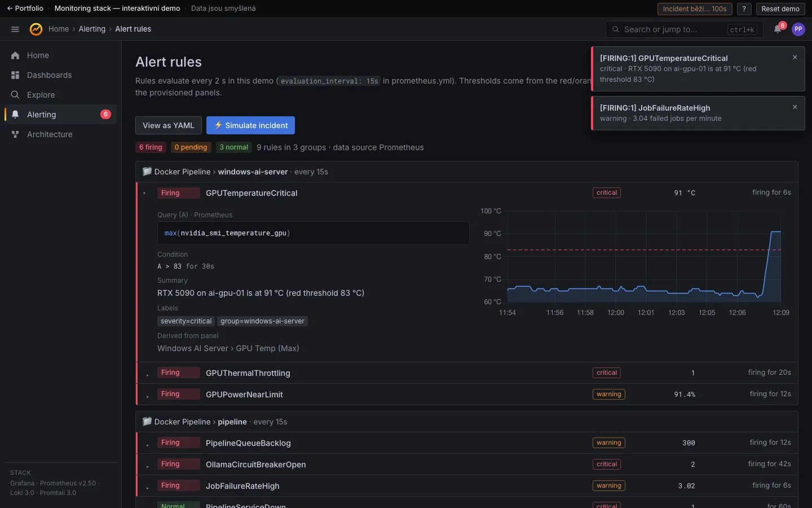The width and height of the screenshot is (812, 508).
Task: Click the Reset demo button
Action: click(x=780, y=8)
